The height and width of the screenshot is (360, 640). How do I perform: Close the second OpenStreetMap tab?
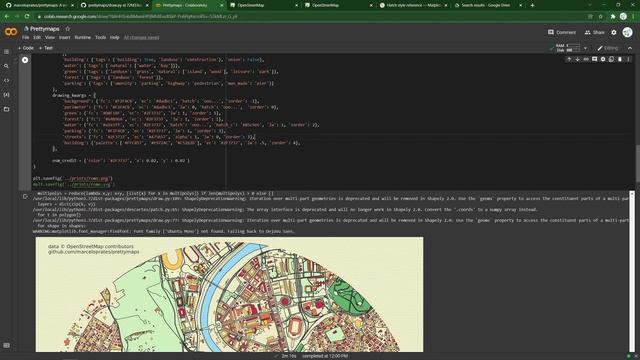point(371,5)
